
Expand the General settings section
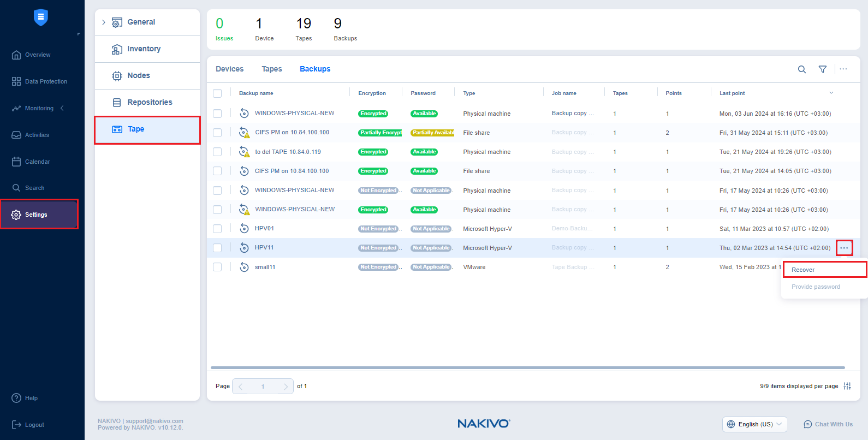tap(104, 22)
